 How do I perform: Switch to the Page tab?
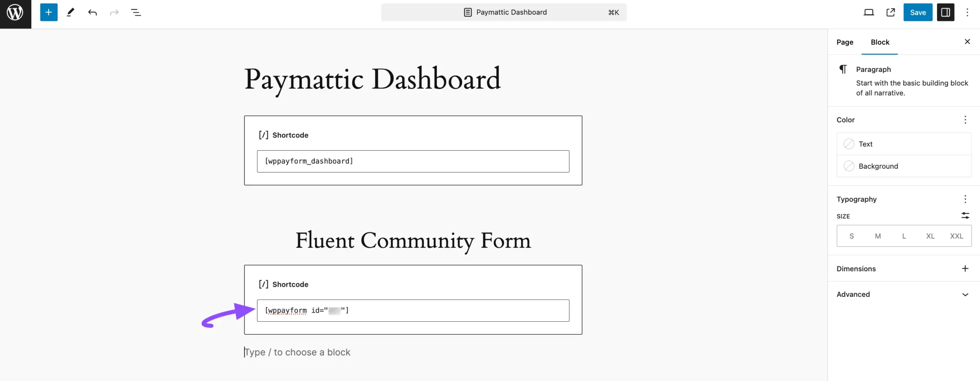(844, 42)
